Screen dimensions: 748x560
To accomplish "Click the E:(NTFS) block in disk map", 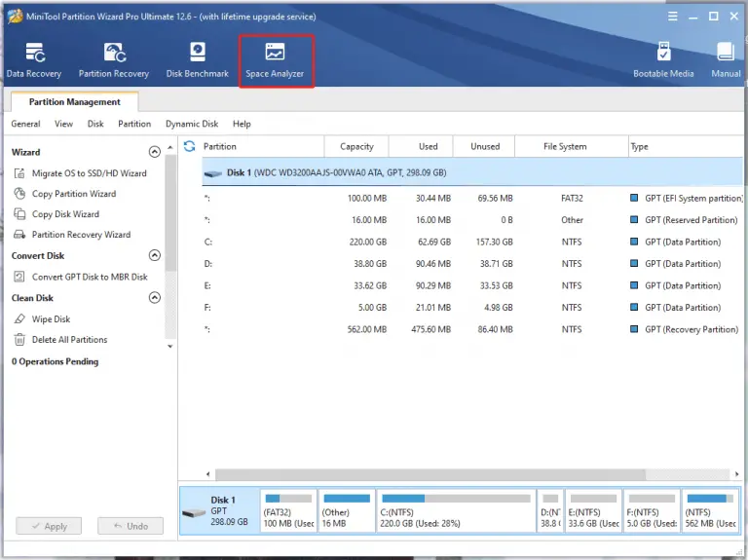I will tap(593, 510).
